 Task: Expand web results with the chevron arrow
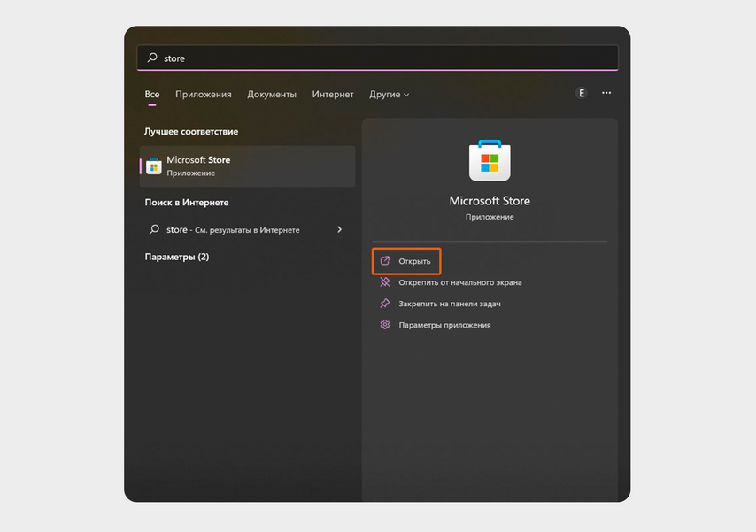[339, 229]
